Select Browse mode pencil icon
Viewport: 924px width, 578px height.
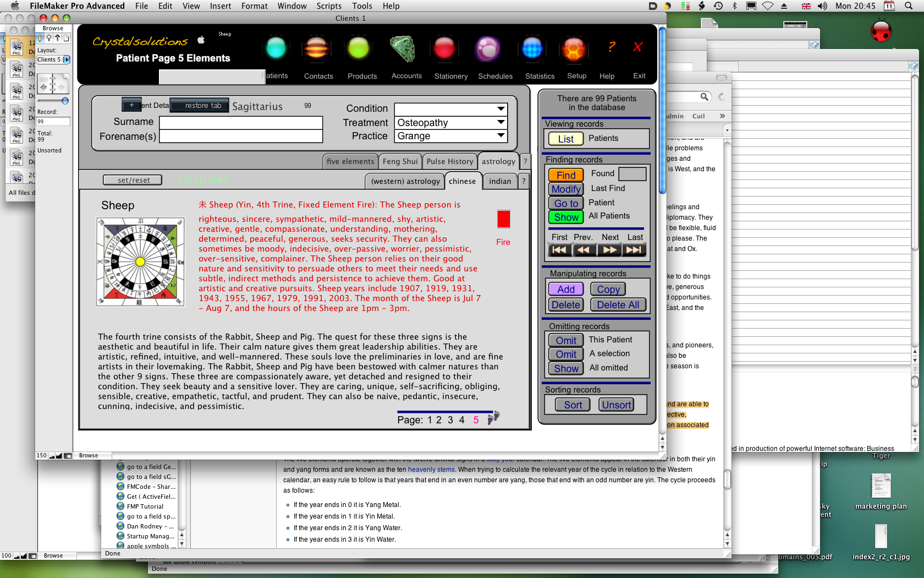pos(40,38)
